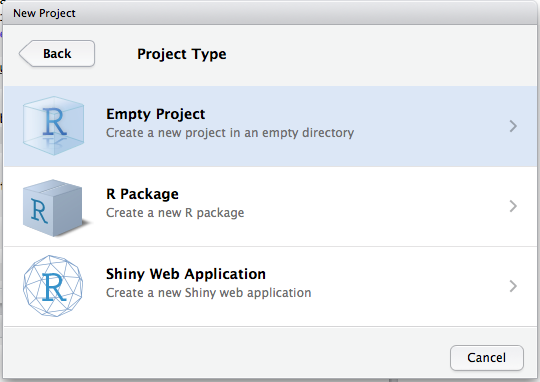Dismiss the dialog with Cancel
The image size is (540, 382).
[487, 358]
